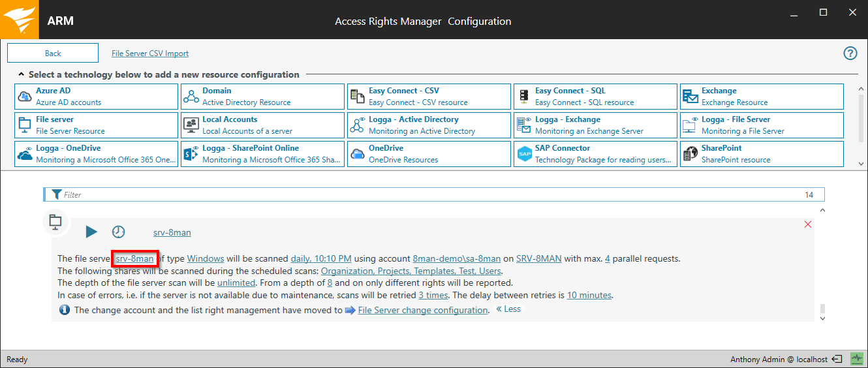Click the configuration list scroll-up arrow
This screenshot has width=868, height=368.
tap(822, 211)
